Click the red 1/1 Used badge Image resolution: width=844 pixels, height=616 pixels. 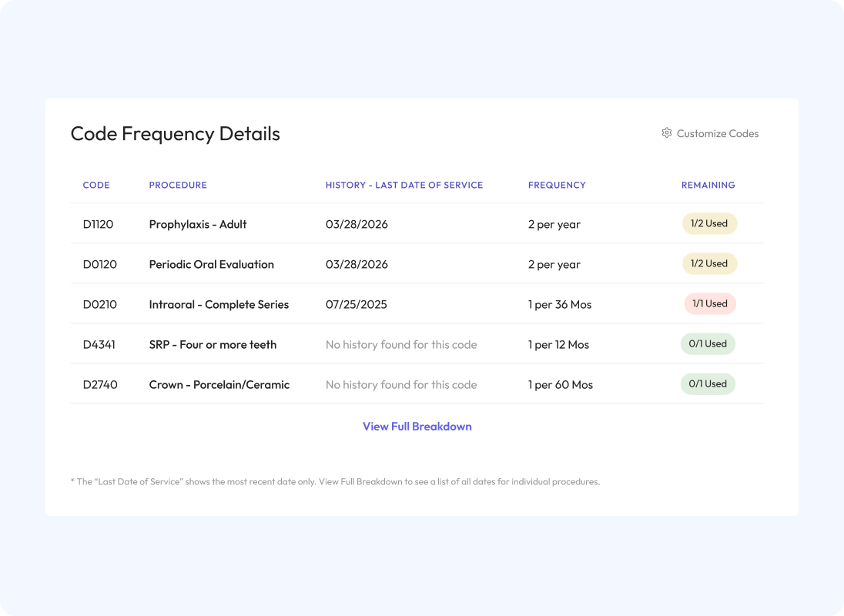[x=710, y=303]
